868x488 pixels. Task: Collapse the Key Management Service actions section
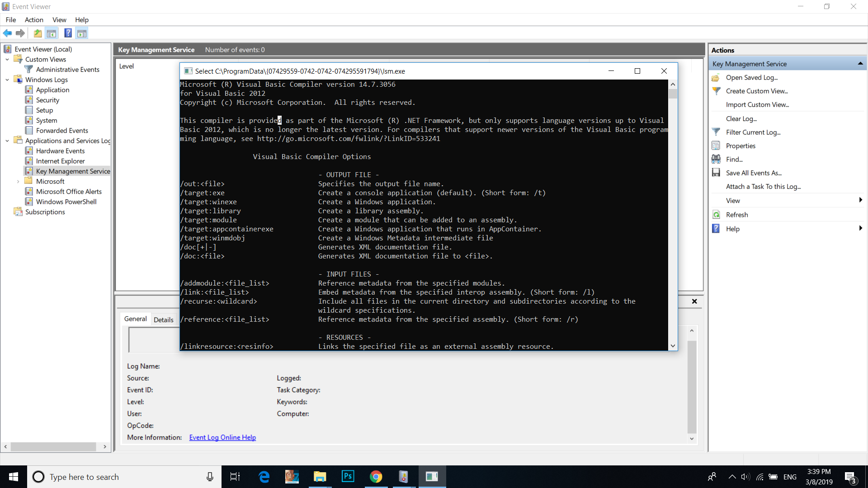[860, 64]
